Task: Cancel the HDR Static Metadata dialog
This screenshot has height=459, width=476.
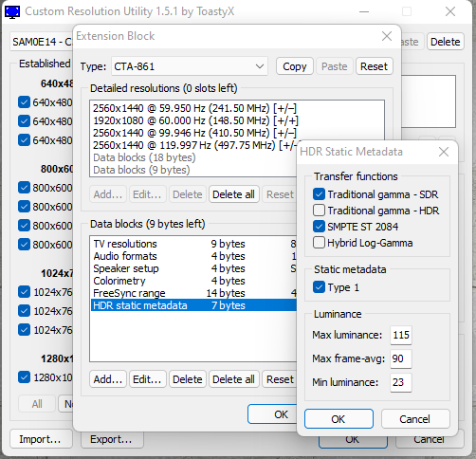Action: coord(415,419)
